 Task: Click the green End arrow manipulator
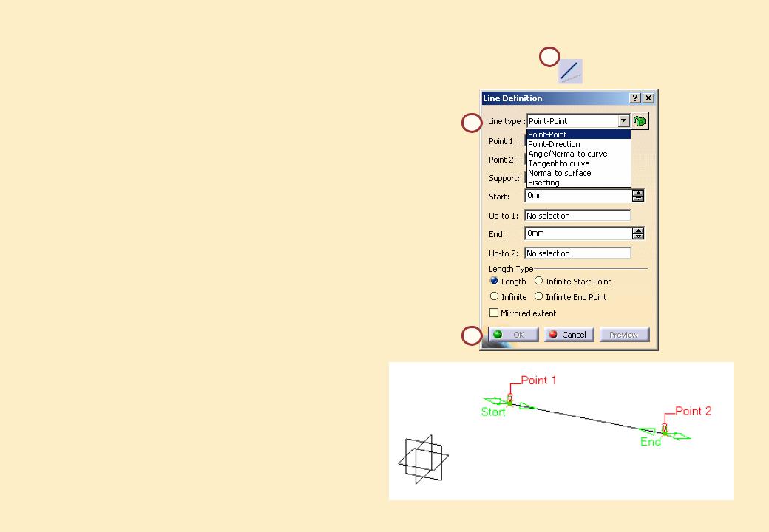(x=680, y=435)
